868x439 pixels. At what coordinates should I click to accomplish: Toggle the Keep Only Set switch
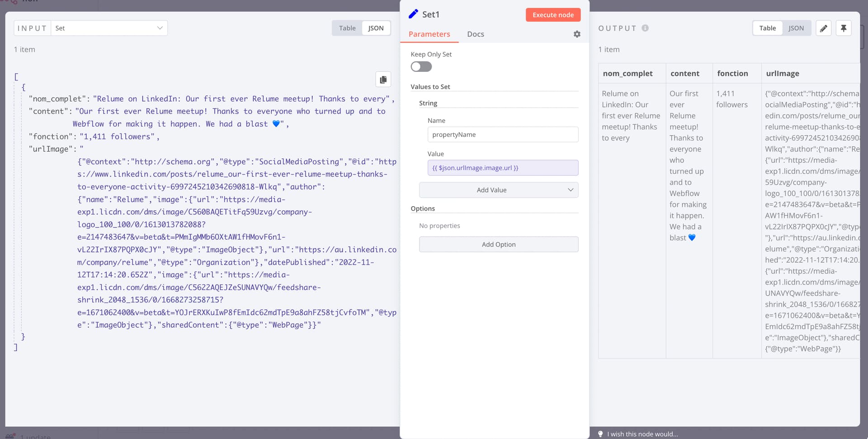coord(421,67)
